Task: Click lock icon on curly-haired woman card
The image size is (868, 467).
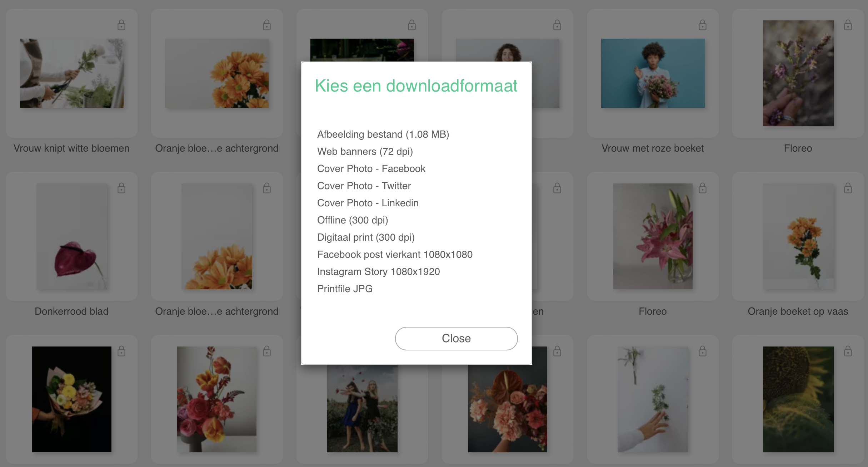Action: pos(557,25)
